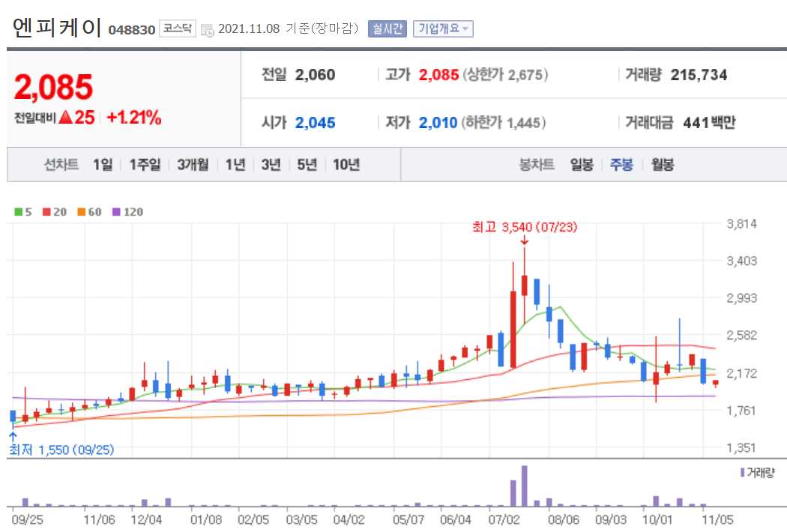Click the 07/02 date label on x-axis
The height and width of the screenshot is (532, 787).
point(504,519)
